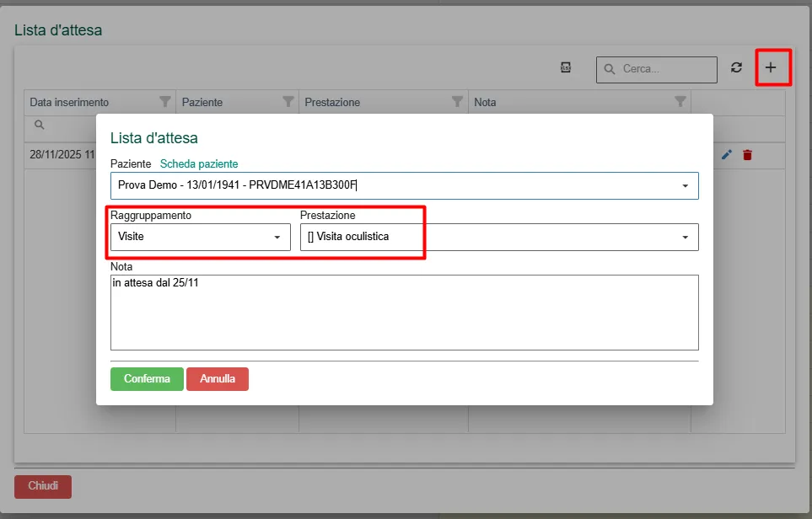Open the Prestazione column filter
Viewport: 812px width, 519px height.
[457, 102]
